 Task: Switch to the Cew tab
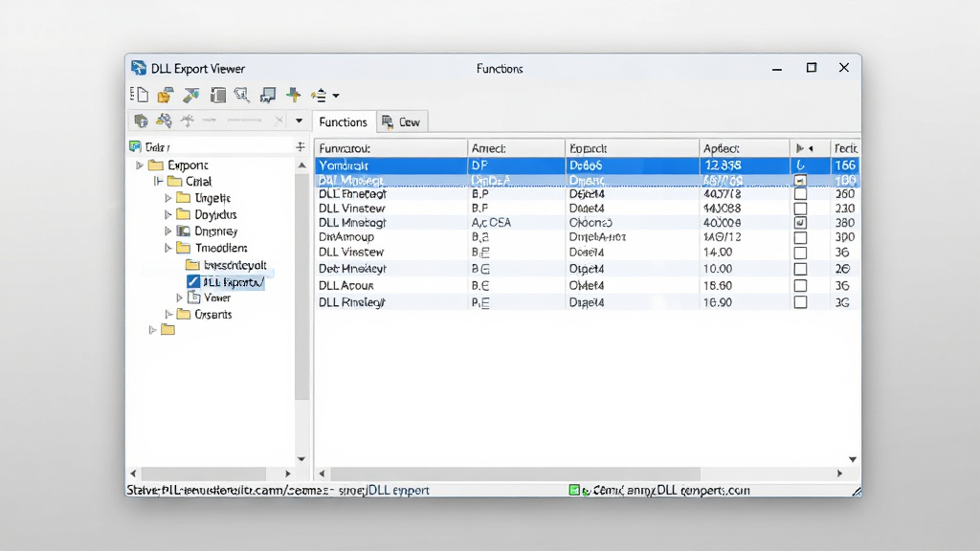click(x=402, y=121)
